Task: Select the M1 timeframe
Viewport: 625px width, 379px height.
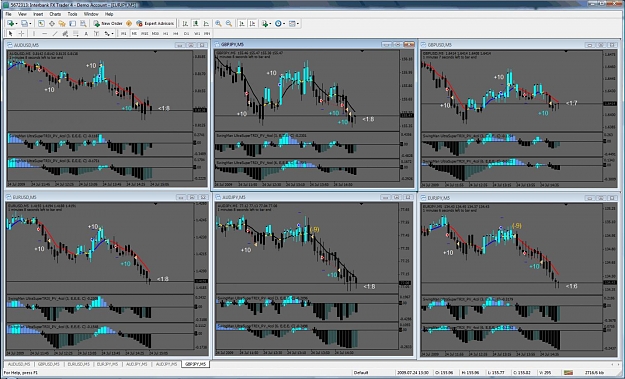Action: tap(124, 33)
